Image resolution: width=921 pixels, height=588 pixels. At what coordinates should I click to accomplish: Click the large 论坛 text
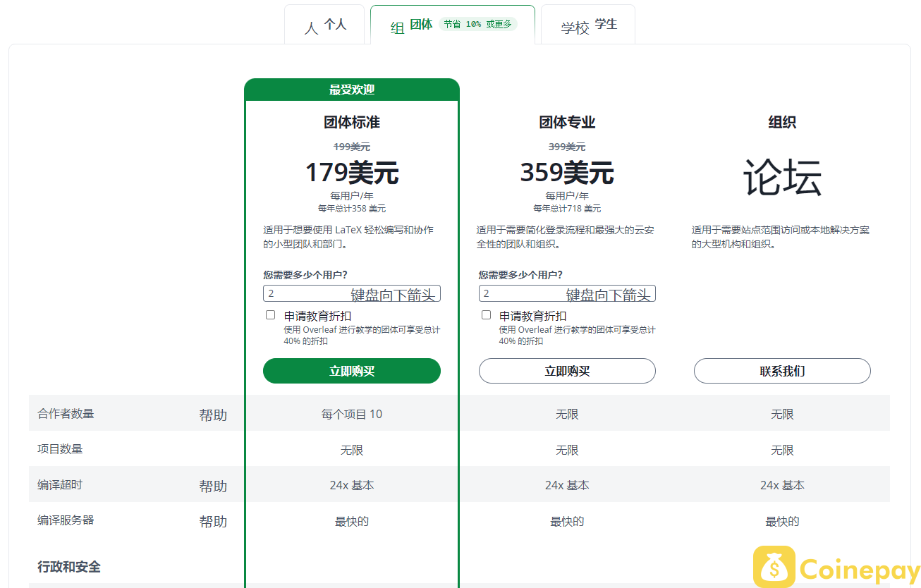pos(782,177)
